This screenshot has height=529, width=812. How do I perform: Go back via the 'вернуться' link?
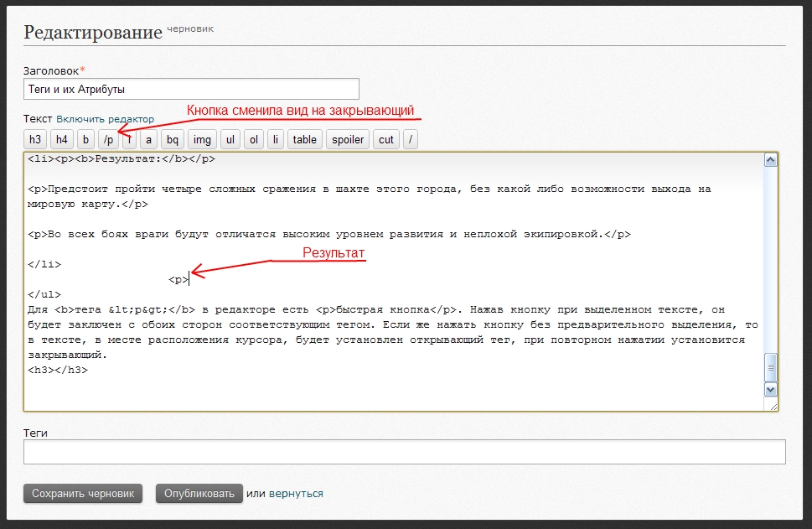(x=296, y=494)
